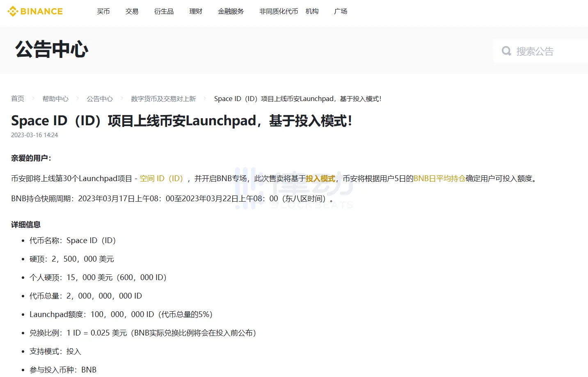This screenshot has height=377, width=588.
Task: Go to 公告中心 breadcrumb
Action: pyautogui.click(x=100, y=99)
